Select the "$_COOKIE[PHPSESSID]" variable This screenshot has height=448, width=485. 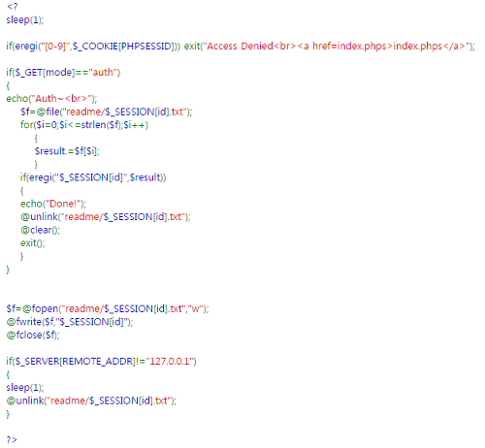[x=124, y=47]
